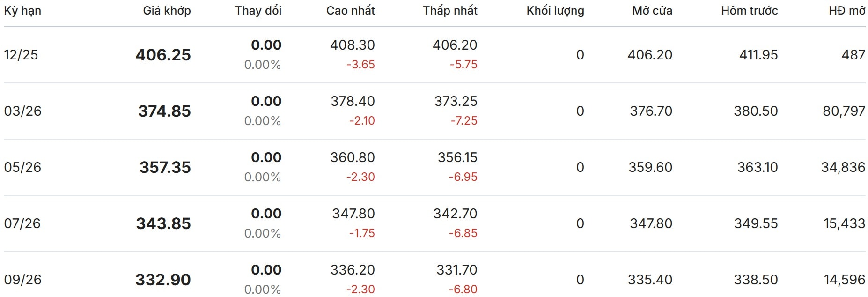Click the 374.85 matched price
This screenshot has height=297, width=868.
point(164,111)
